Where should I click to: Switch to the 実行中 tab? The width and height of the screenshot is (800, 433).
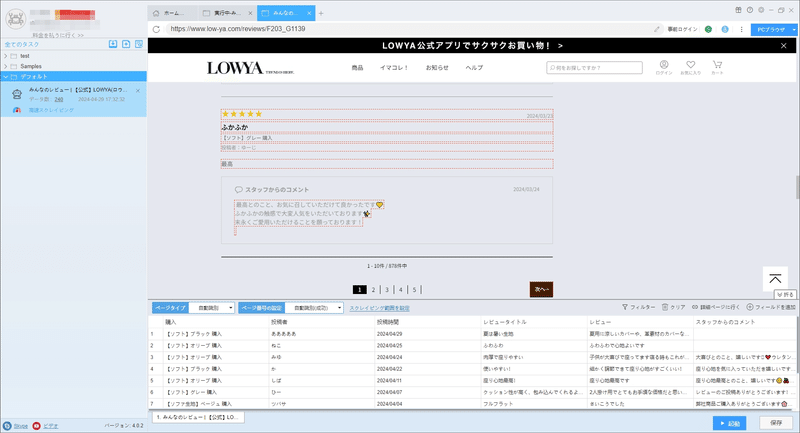click(227, 13)
